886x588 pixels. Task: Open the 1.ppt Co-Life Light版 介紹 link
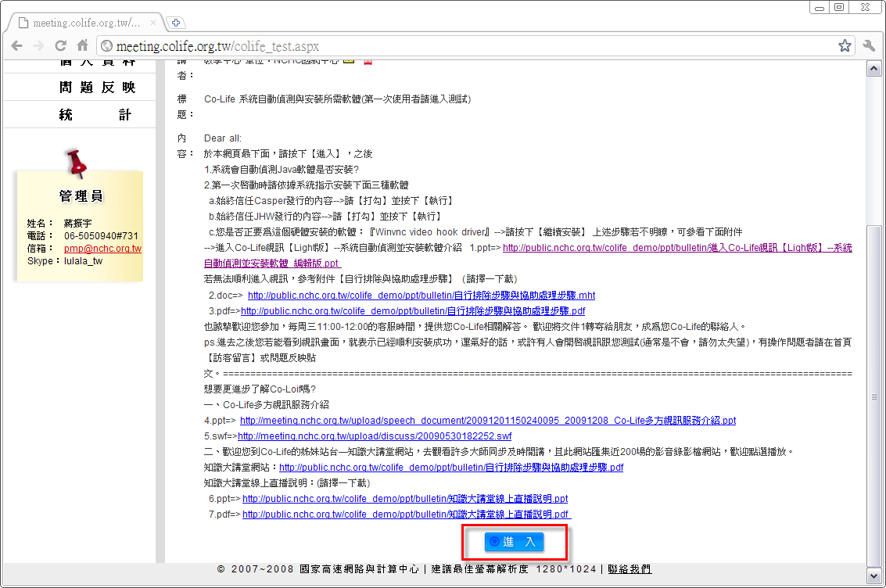click(x=677, y=247)
